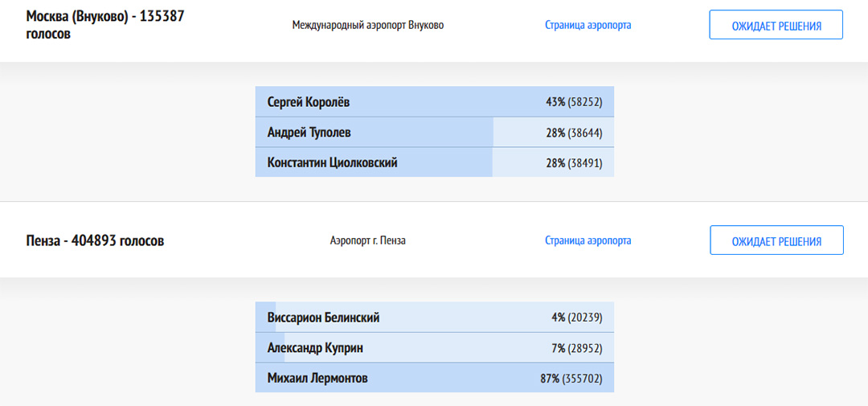
Task: Open the Vnukovo airport page link
Action: click(588, 25)
